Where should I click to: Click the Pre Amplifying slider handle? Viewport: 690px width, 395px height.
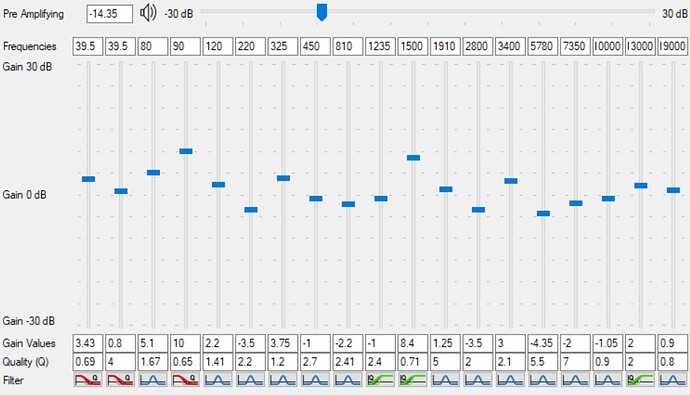[322, 12]
